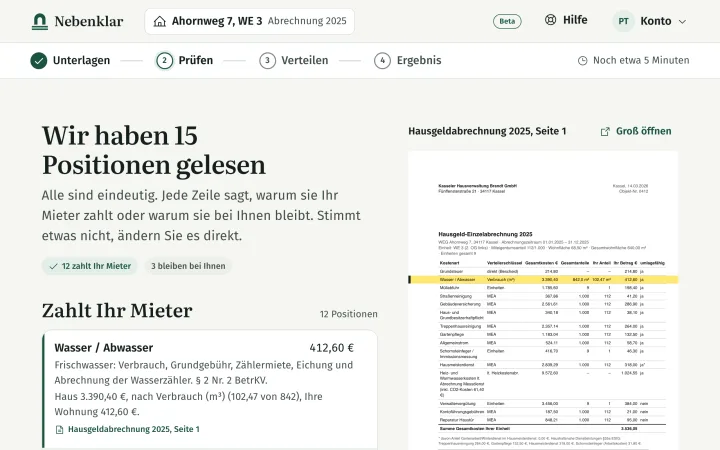Open the Konto menu label

(x=656, y=21)
